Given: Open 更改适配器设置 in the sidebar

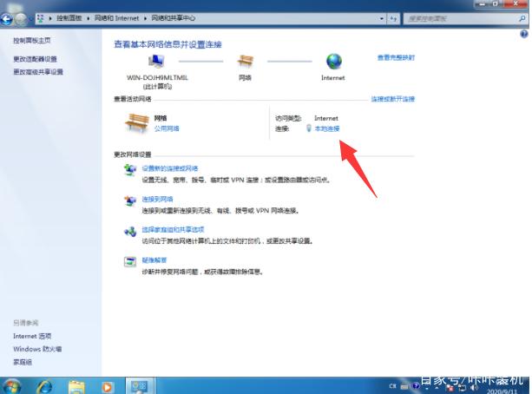Looking at the screenshot, I should pyautogui.click(x=35, y=59).
